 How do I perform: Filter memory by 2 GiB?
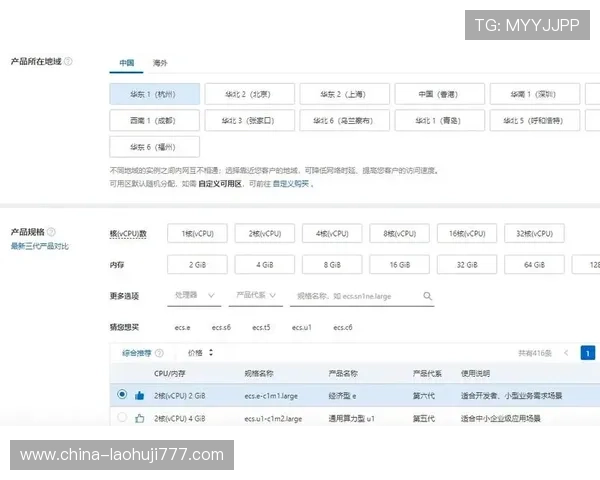tap(197, 265)
